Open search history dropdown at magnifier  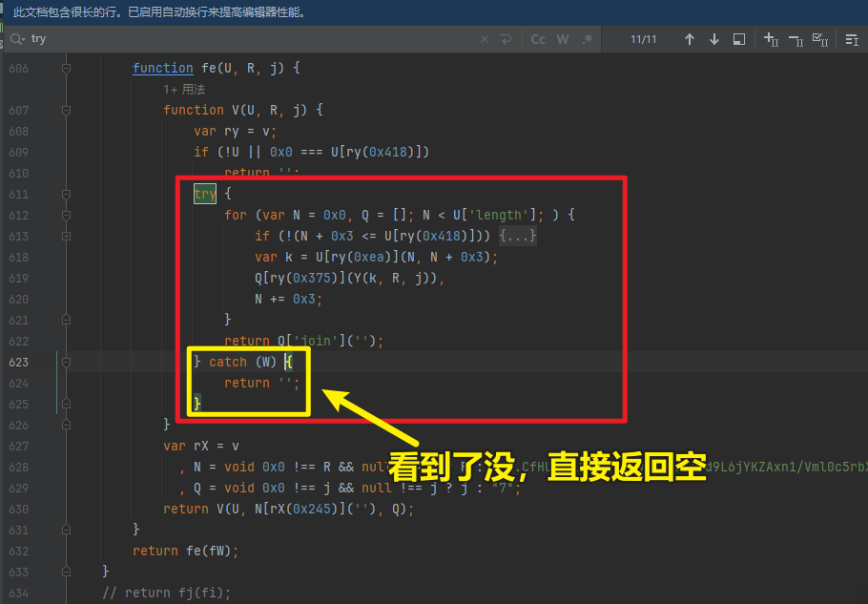pos(17,39)
